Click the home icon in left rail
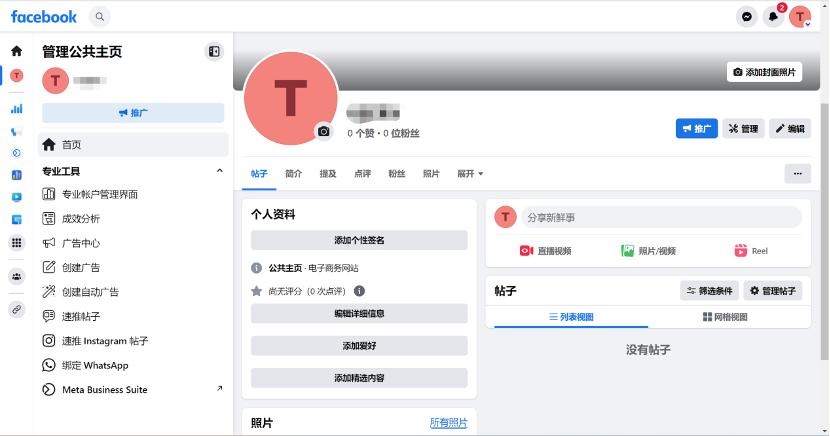The height and width of the screenshot is (436, 830). point(16,51)
